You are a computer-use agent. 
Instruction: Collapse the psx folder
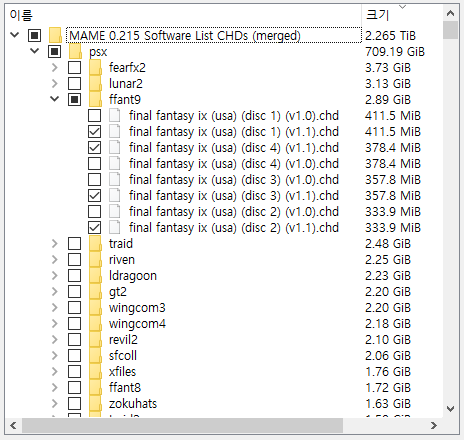[35, 51]
